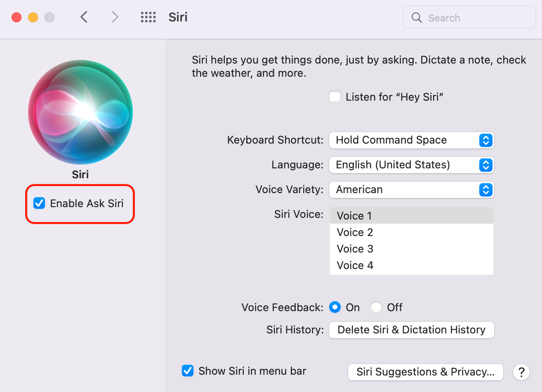Image resolution: width=542 pixels, height=392 pixels.
Task: Uncheck Show Siri in menu bar
Action: tap(188, 371)
